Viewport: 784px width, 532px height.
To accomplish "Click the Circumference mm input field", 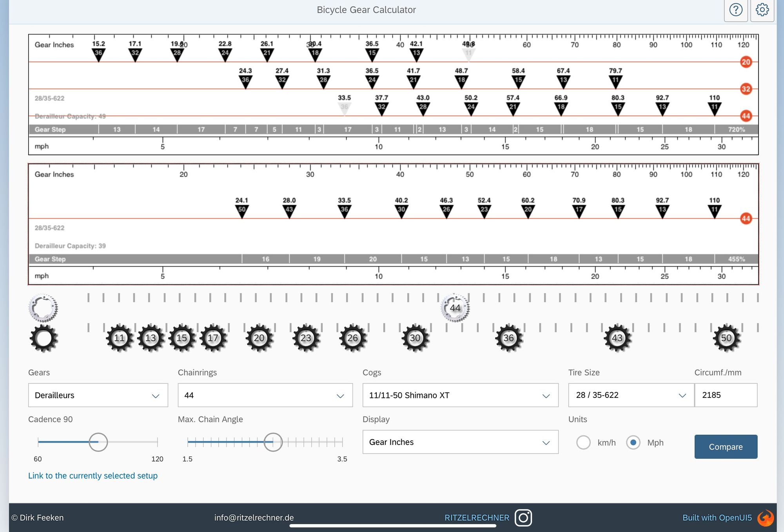I will coord(726,395).
